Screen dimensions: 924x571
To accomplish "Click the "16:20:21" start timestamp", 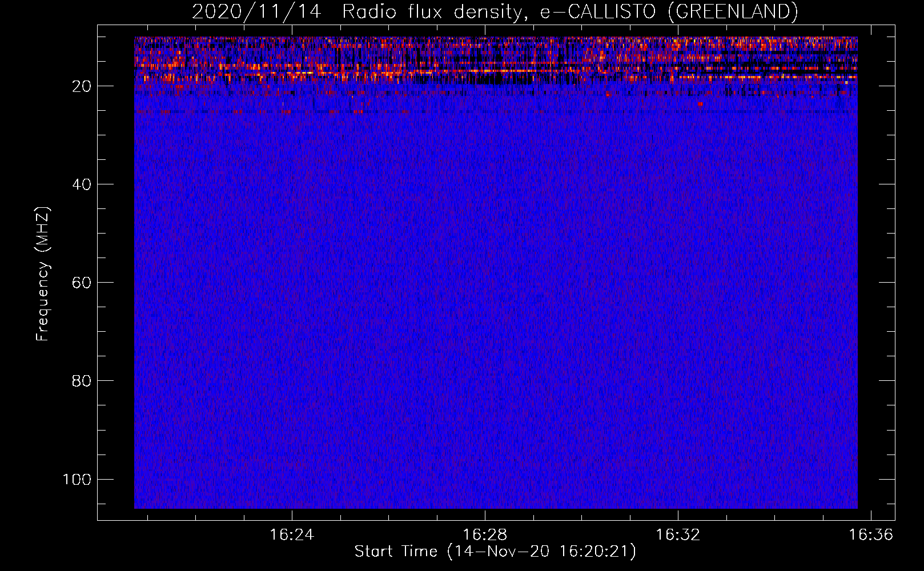I will (x=595, y=552).
